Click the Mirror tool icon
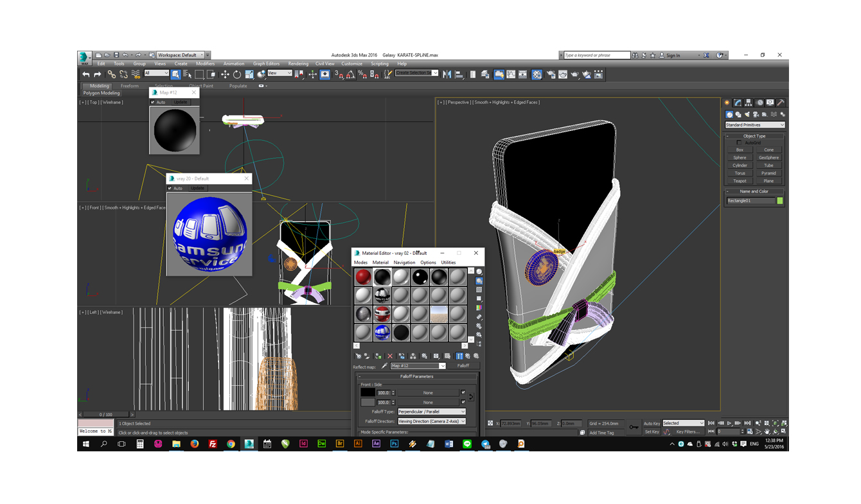The width and height of the screenshot is (861, 504). [447, 74]
